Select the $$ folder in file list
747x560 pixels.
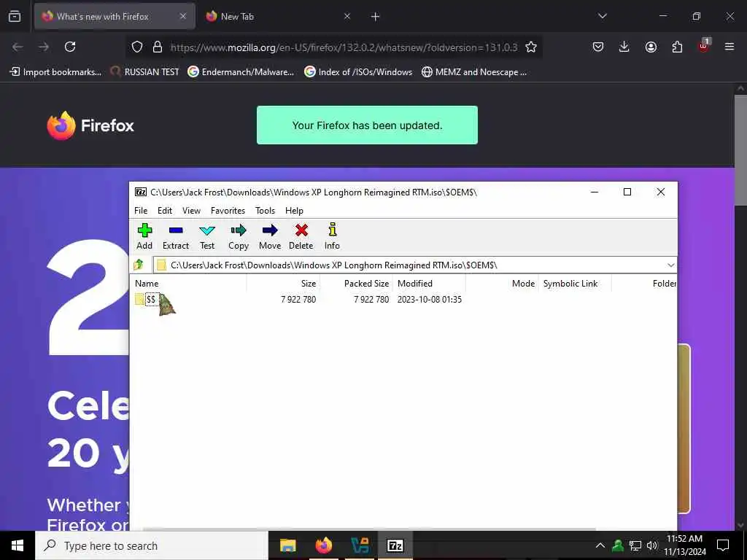point(150,299)
